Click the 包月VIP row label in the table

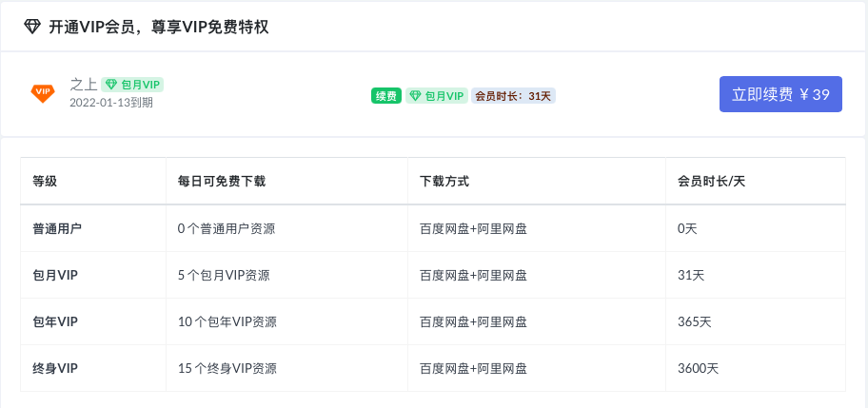tap(55, 275)
